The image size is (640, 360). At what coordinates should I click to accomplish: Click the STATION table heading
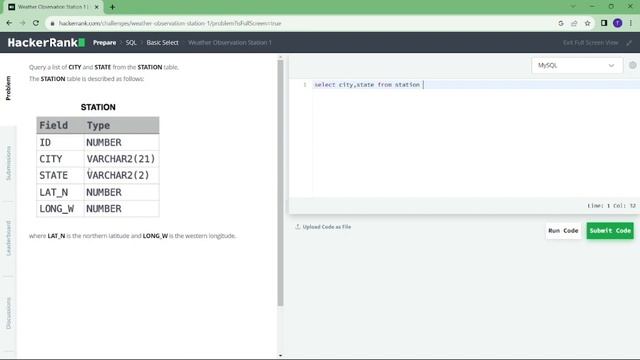coord(98,107)
